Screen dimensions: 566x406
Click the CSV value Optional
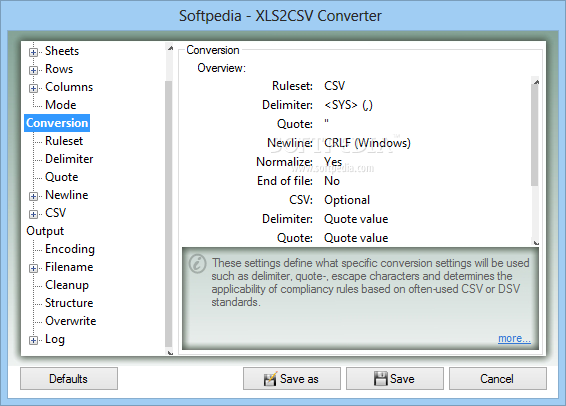[347, 200]
